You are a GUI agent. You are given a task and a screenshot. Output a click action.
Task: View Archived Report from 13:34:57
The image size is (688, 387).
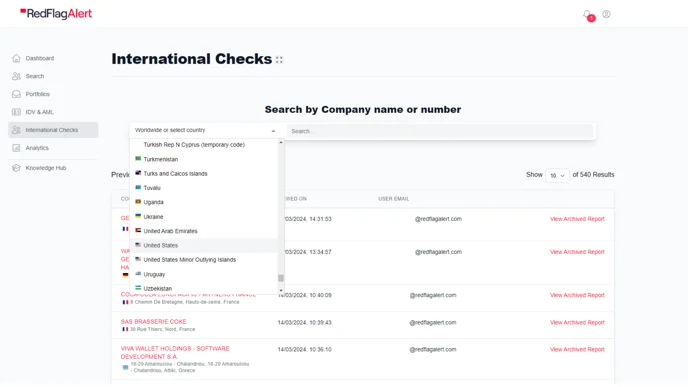[x=577, y=252]
